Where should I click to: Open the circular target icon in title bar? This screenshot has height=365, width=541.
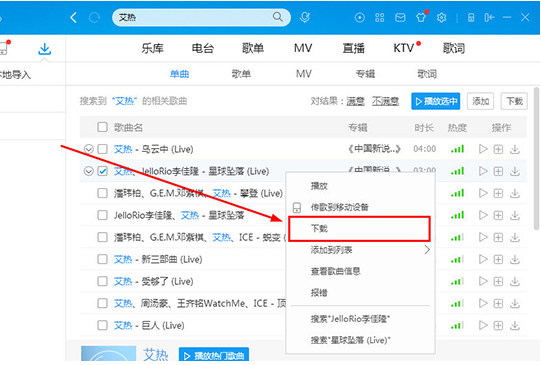(360, 17)
